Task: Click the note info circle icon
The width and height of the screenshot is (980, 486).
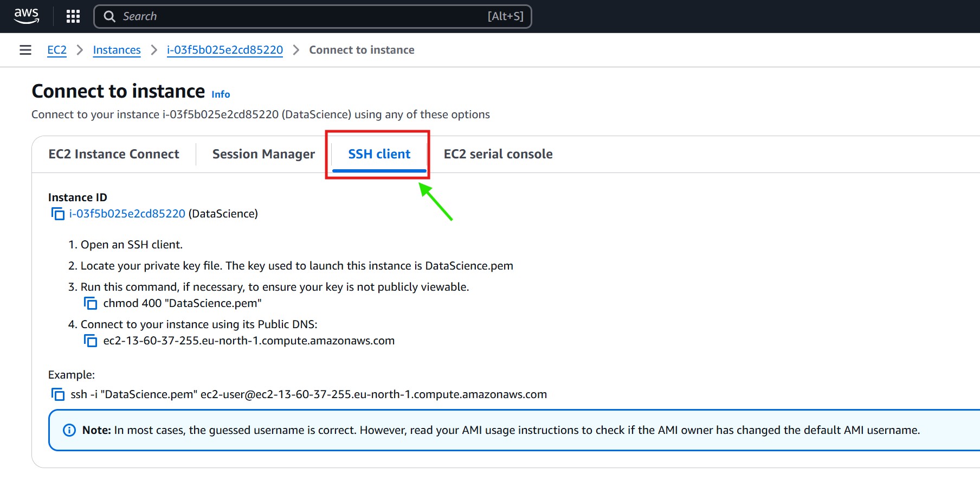Action: (69, 430)
